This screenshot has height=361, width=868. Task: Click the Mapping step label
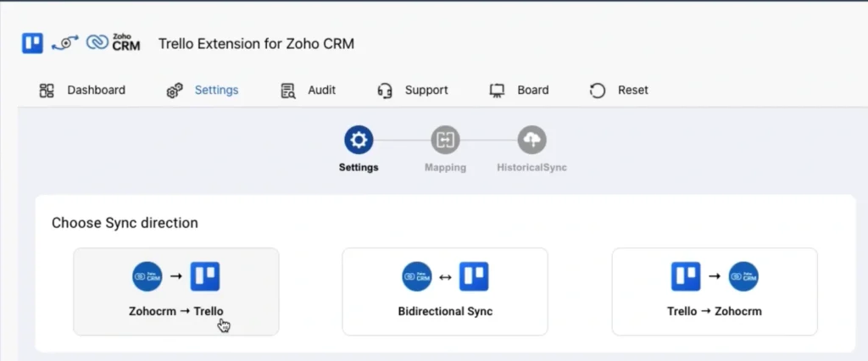coord(445,167)
